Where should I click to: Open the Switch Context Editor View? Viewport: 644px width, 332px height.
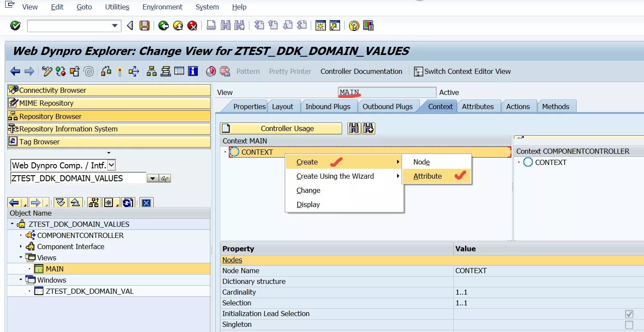click(x=462, y=71)
